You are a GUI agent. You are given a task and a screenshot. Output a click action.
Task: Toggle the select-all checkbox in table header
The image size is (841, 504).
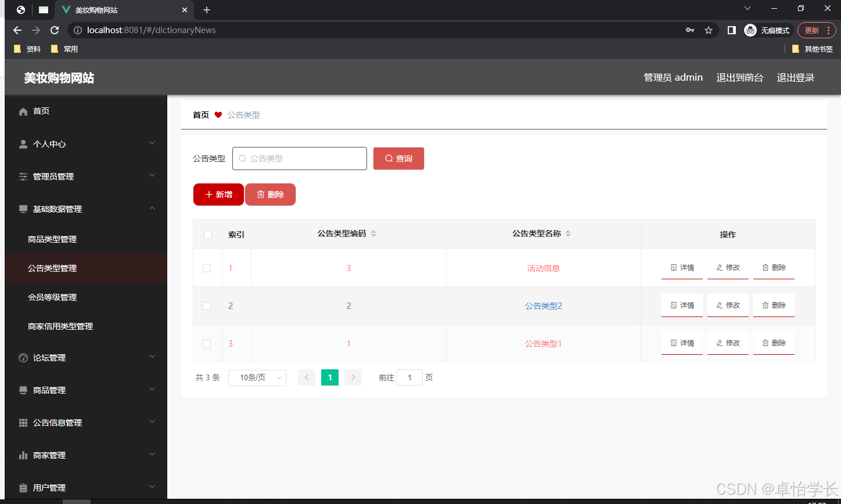tap(208, 235)
